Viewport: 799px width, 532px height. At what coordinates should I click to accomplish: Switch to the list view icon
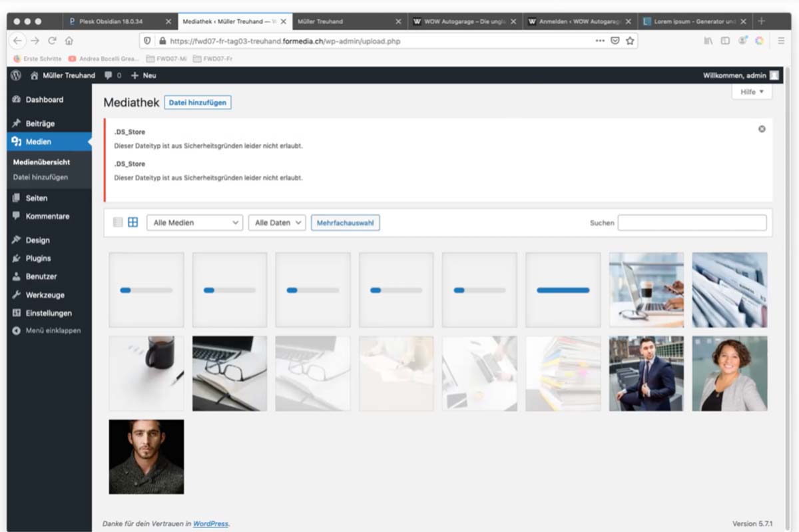pos(117,222)
